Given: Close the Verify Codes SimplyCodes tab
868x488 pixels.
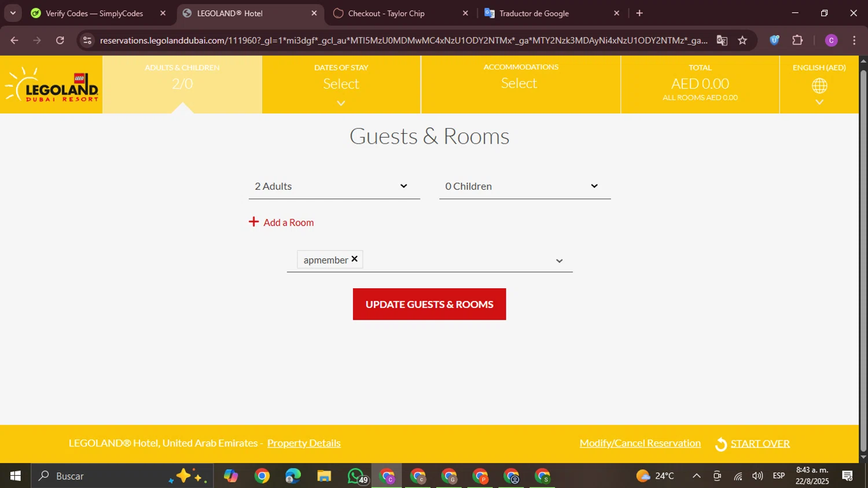Looking at the screenshot, I should [x=163, y=13].
